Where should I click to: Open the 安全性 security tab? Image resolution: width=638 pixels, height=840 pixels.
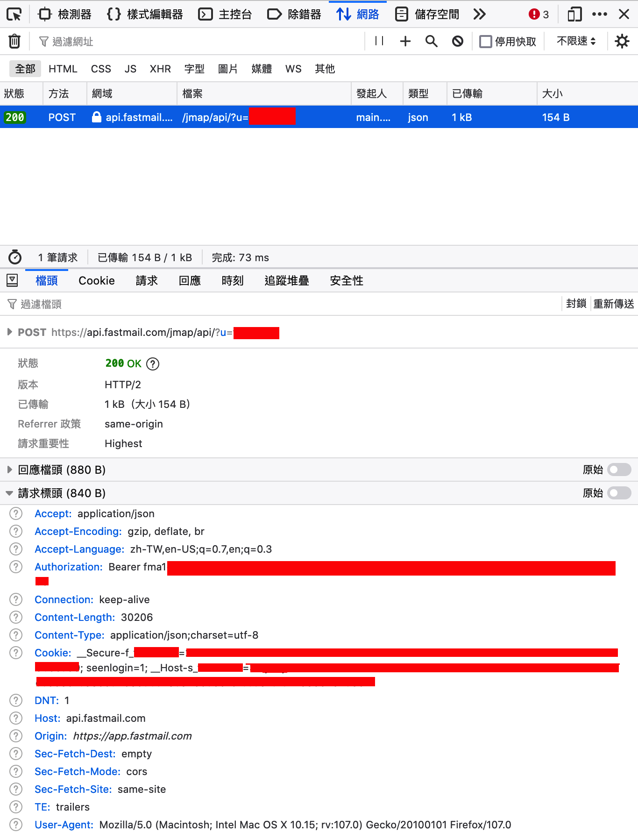[347, 280]
